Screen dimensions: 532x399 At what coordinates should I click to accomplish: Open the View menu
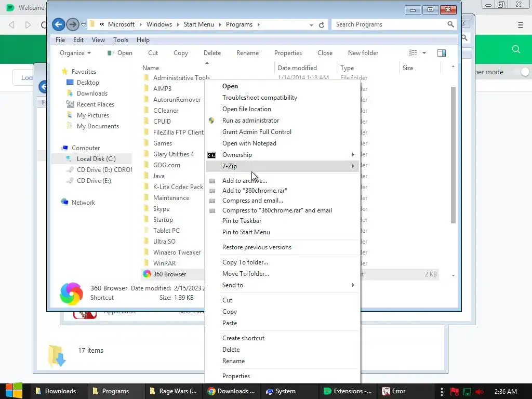[x=98, y=40]
